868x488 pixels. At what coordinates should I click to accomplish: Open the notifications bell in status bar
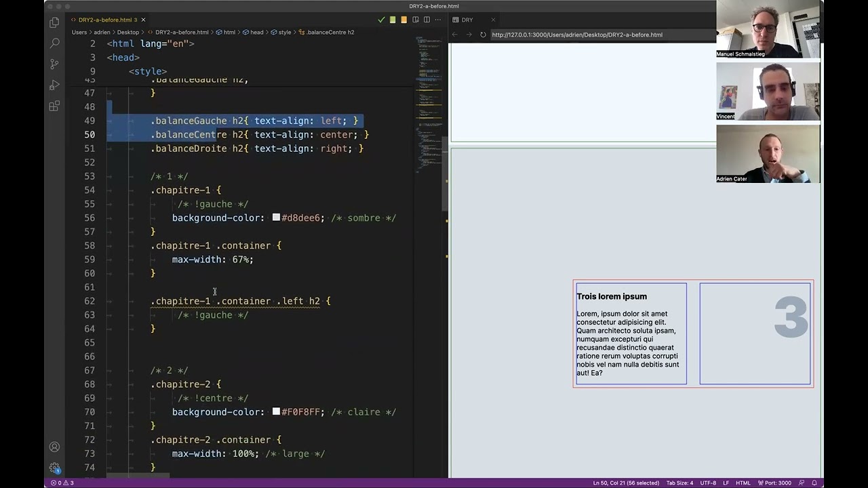(x=814, y=483)
